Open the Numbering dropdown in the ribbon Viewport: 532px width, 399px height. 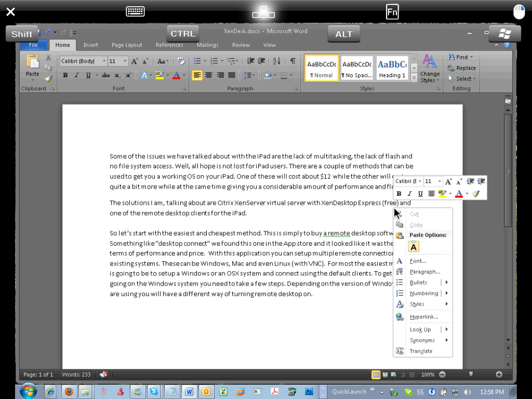pyautogui.click(x=222, y=61)
